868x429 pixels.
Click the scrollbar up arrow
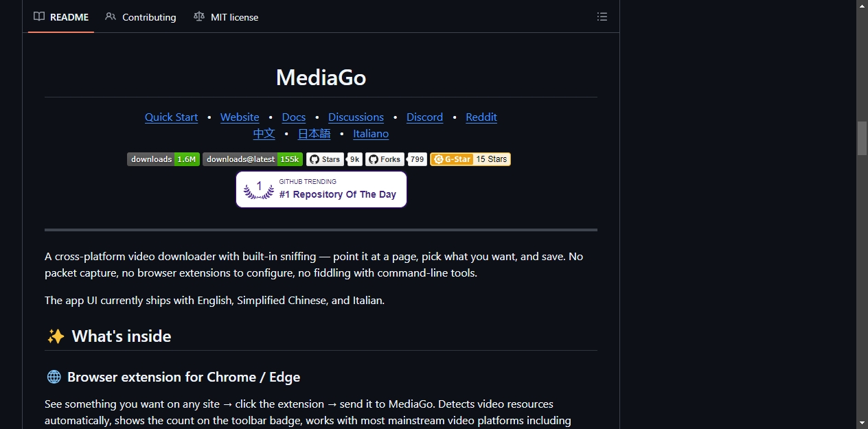tap(862, 5)
